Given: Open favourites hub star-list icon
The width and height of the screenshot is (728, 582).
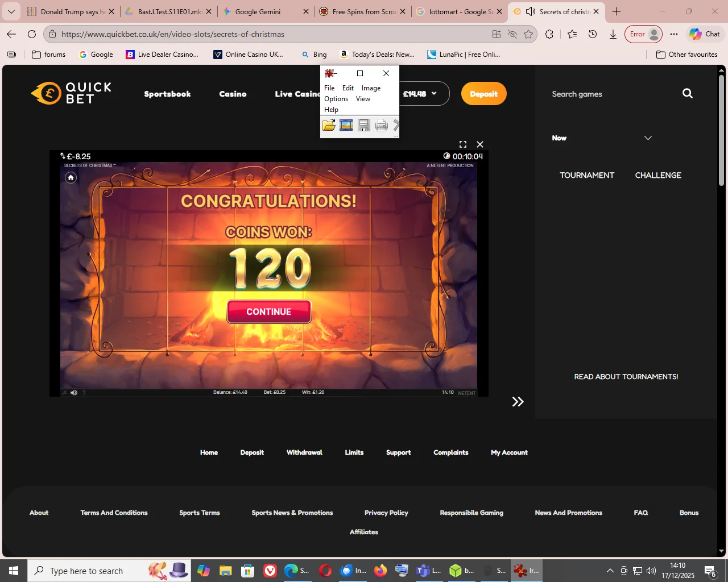Looking at the screenshot, I should 572,34.
